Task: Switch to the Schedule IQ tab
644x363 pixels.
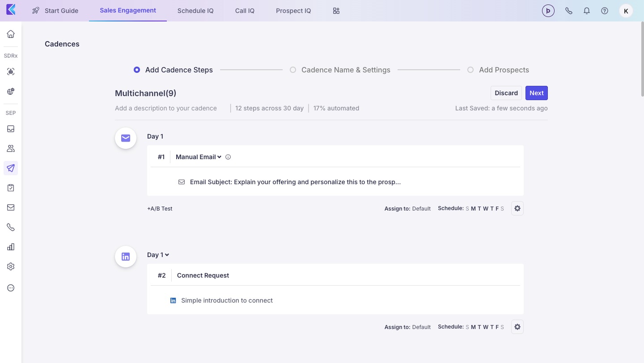Action: (x=195, y=11)
